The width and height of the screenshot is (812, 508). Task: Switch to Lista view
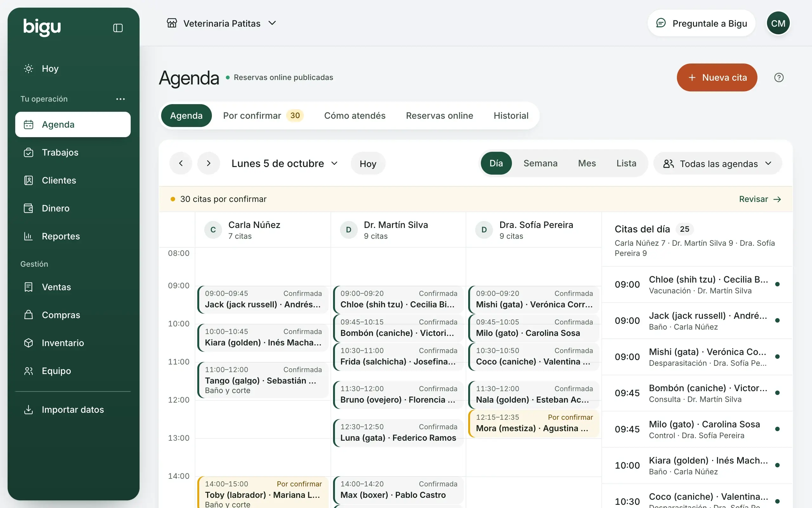(x=626, y=163)
